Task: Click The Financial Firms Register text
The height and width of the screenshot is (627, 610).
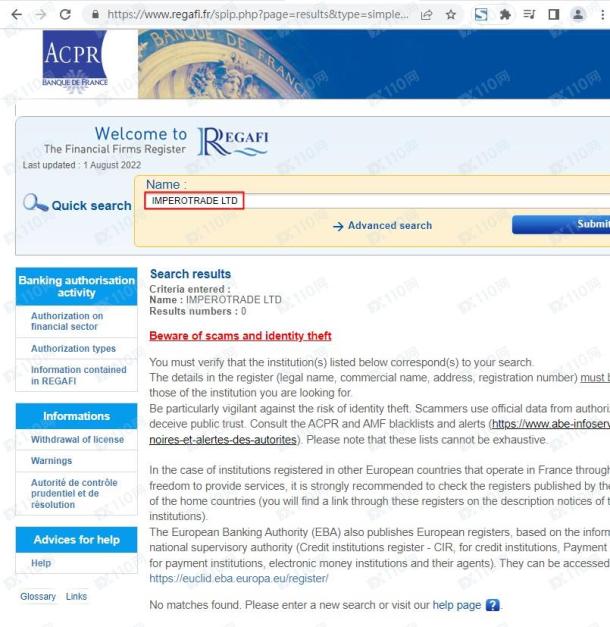Action: pos(114,149)
